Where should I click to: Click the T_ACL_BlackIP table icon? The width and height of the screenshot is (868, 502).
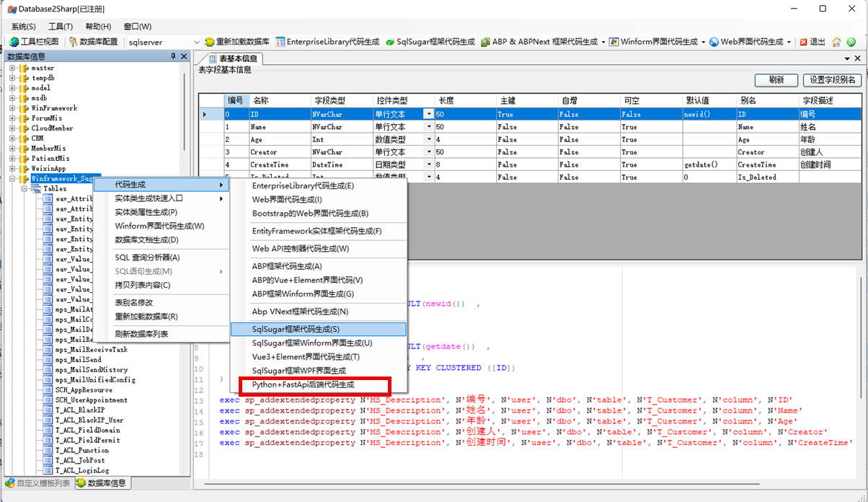48,410
